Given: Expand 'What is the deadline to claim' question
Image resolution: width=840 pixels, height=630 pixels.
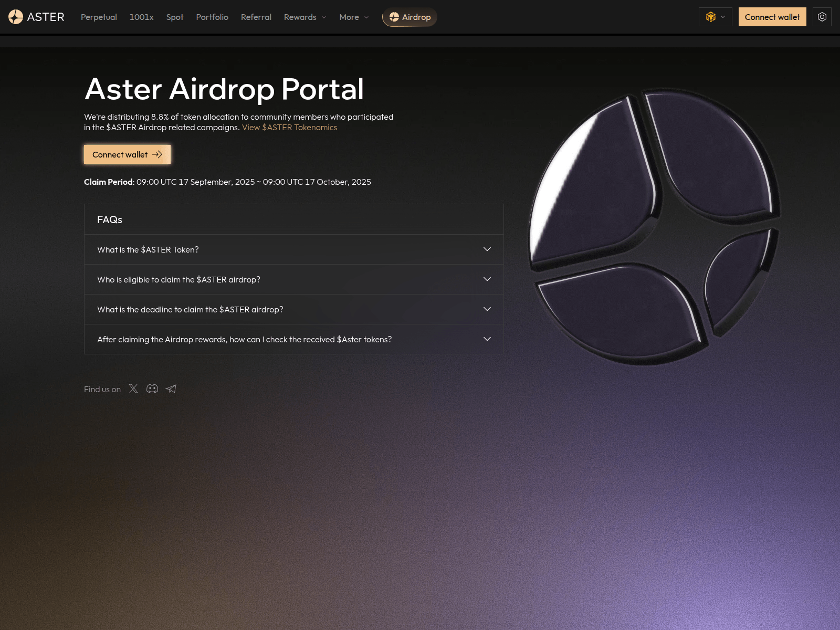Looking at the screenshot, I should 294,309.
